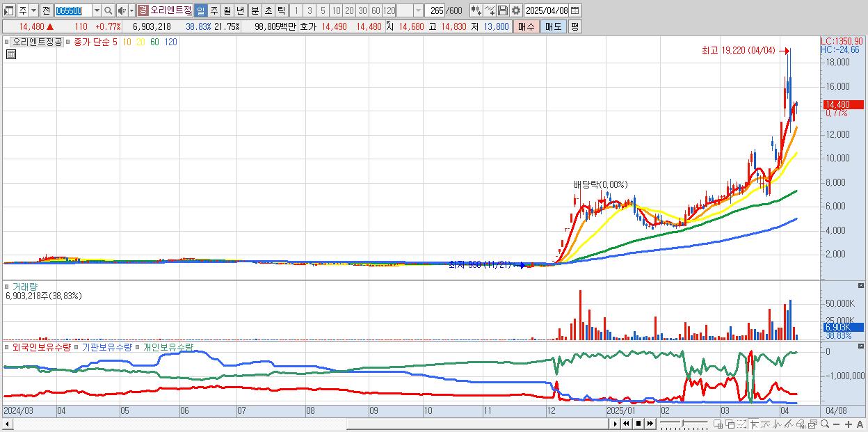Open chart settings gear icon
This screenshot has width=868, height=432.
click(515, 10)
